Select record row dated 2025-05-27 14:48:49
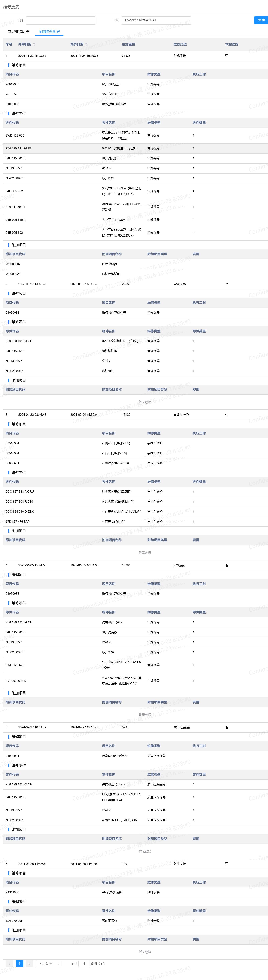The width and height of the screenshot is (268, 980). [x=136, y=284]
